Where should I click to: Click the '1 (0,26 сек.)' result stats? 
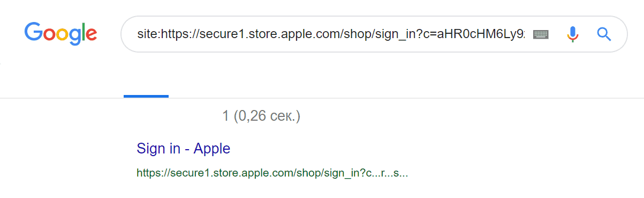[x=261, y=115]
